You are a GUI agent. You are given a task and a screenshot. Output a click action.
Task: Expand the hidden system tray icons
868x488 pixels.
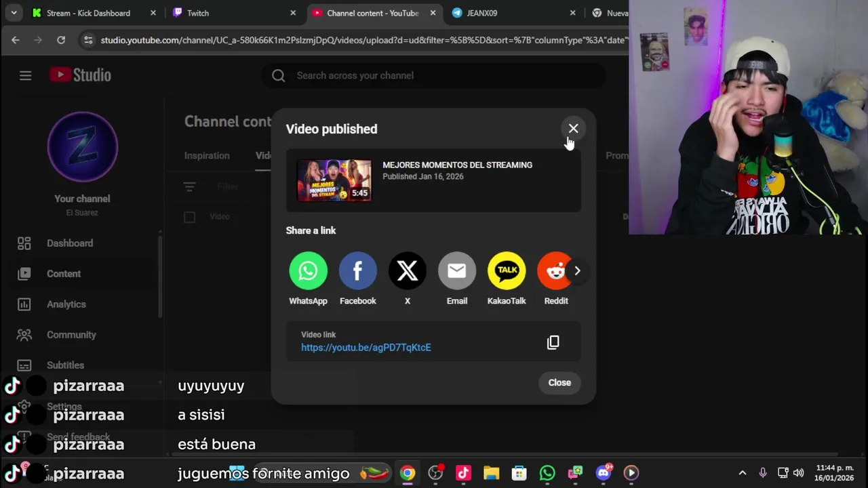[743, 473]
